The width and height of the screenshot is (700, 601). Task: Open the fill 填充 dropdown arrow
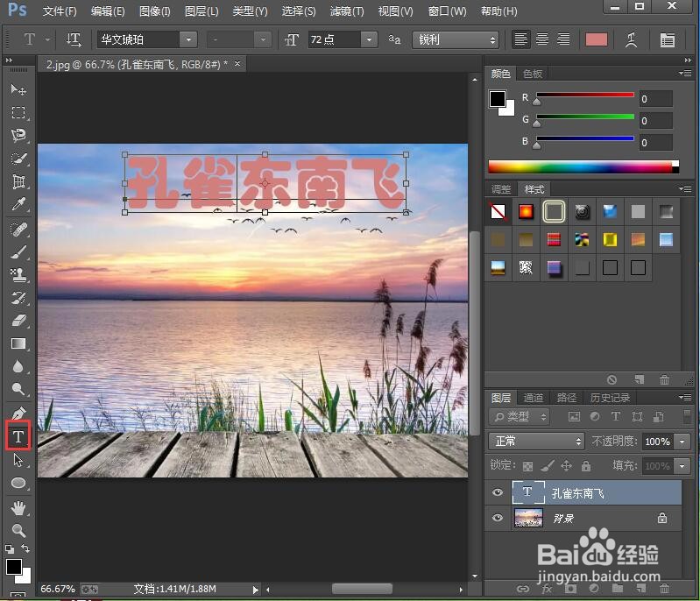coord(682,466)
